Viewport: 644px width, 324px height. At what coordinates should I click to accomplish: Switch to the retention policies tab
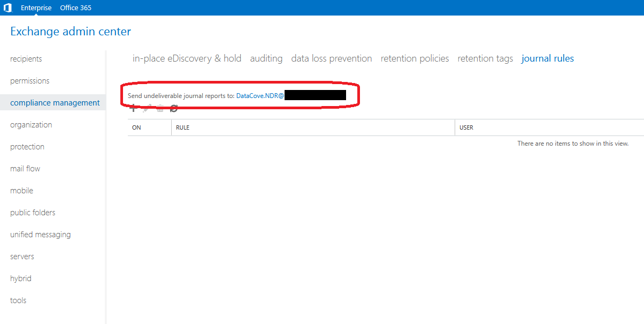(415, 58)
